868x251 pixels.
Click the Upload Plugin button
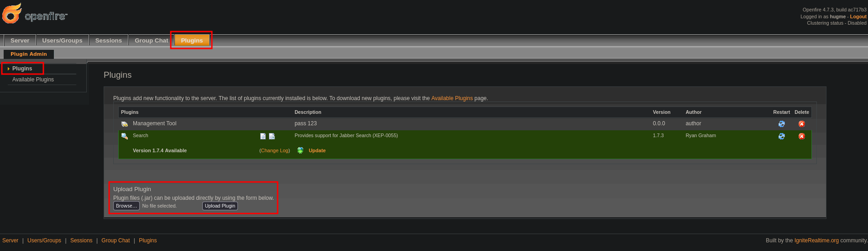click(x=220, y=206)
